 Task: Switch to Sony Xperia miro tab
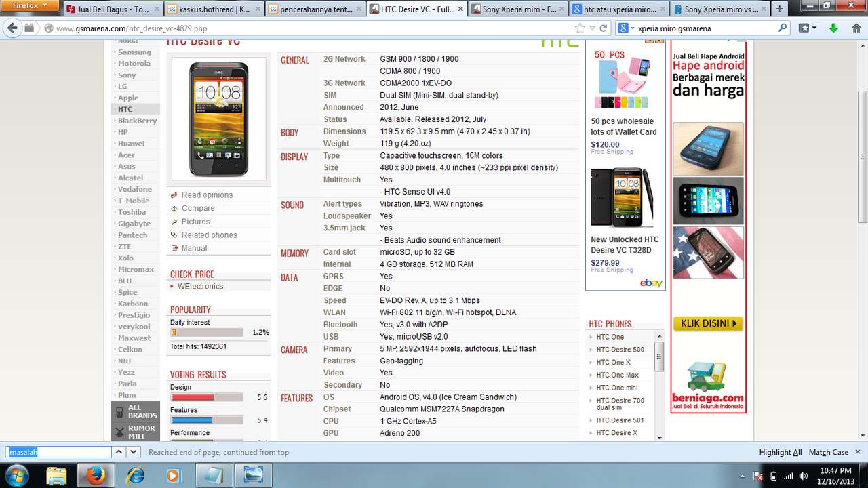pos(517,9)
